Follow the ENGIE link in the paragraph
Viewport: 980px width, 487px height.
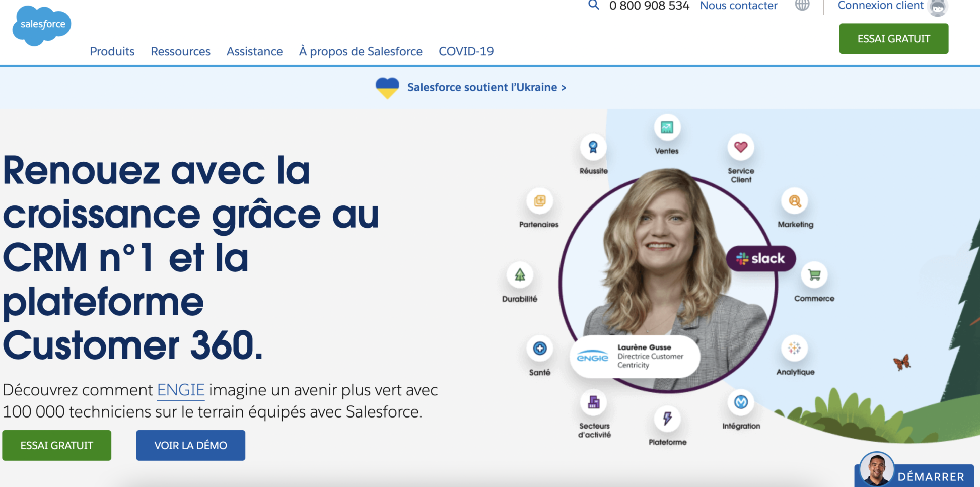[180, 389]
